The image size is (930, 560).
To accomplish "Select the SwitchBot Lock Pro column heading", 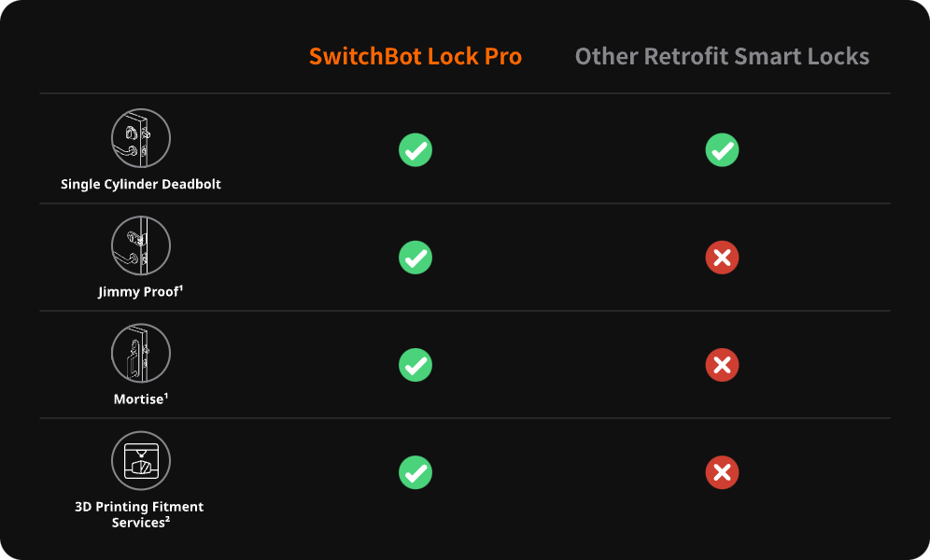I will coord(416,56).
